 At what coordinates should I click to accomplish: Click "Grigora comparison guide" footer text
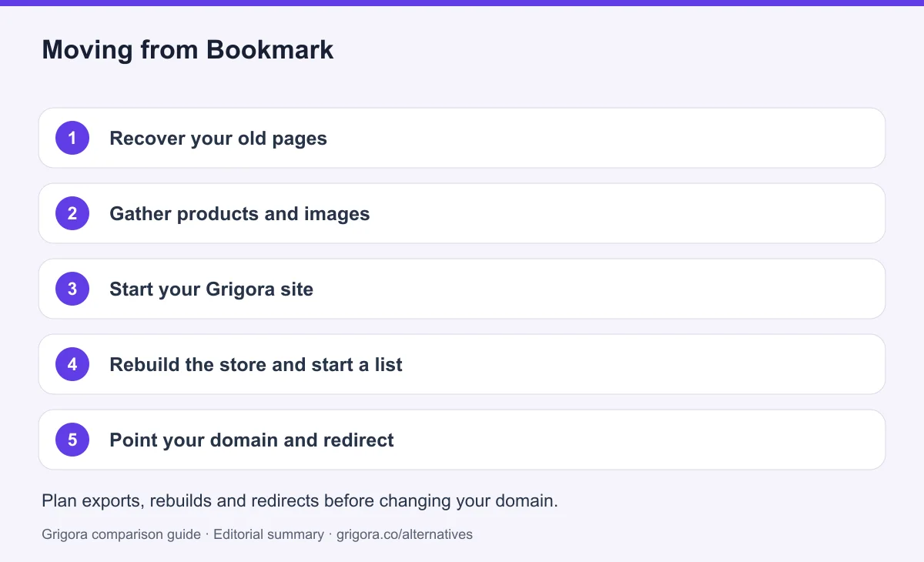click(121, 534)
